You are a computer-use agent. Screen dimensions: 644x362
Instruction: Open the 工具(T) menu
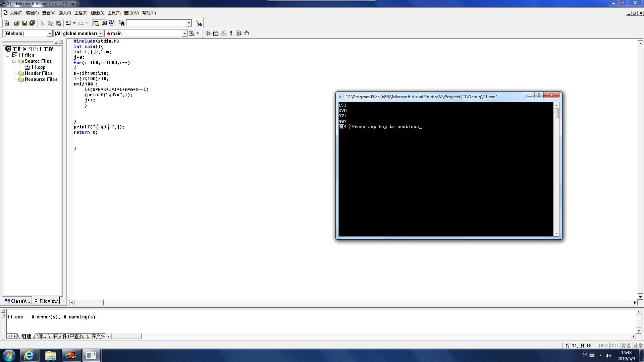(x=114, y=13)
